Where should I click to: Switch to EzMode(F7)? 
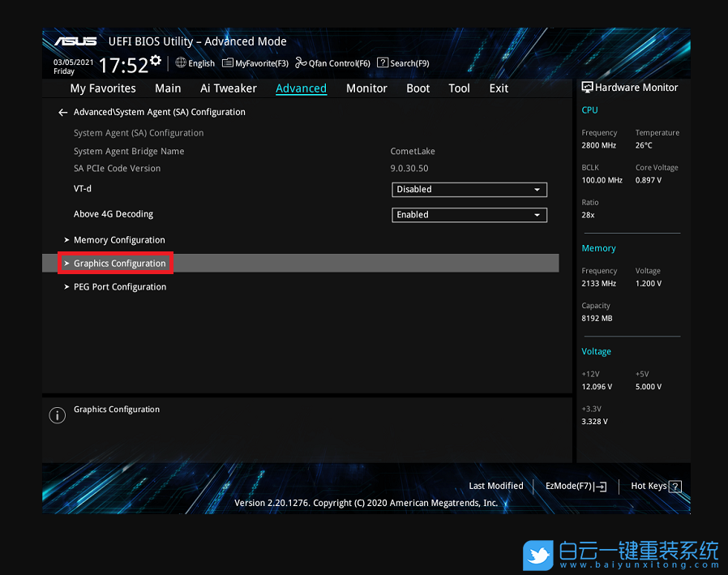coord(576,486)
